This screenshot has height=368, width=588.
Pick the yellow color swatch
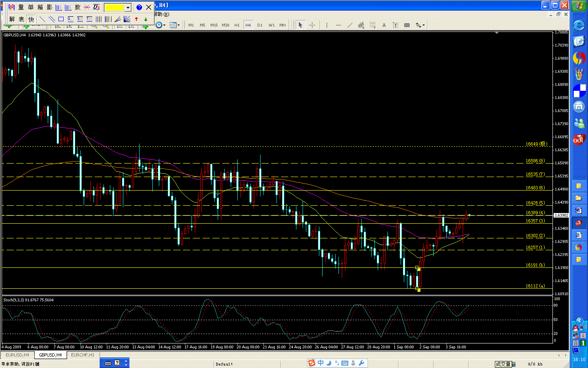point(114,7)
